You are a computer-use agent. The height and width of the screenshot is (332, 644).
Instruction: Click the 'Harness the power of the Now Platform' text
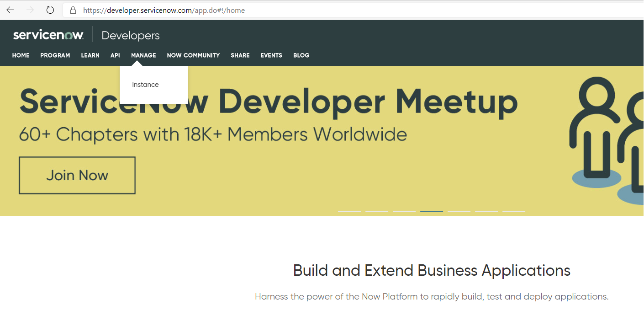pos(432,297)
